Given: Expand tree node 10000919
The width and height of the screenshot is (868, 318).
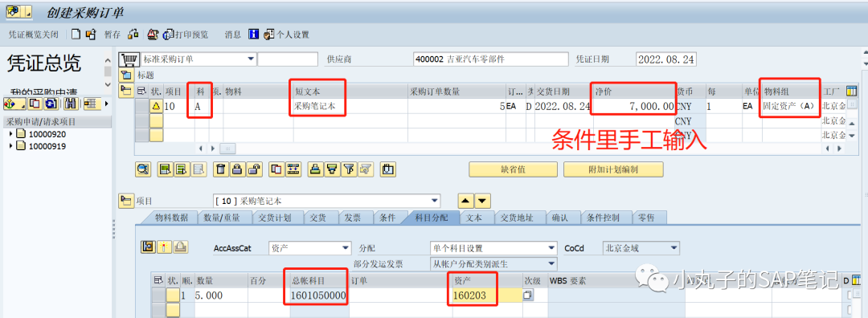Looking at the screenshot, I should [x=10, y=146].
